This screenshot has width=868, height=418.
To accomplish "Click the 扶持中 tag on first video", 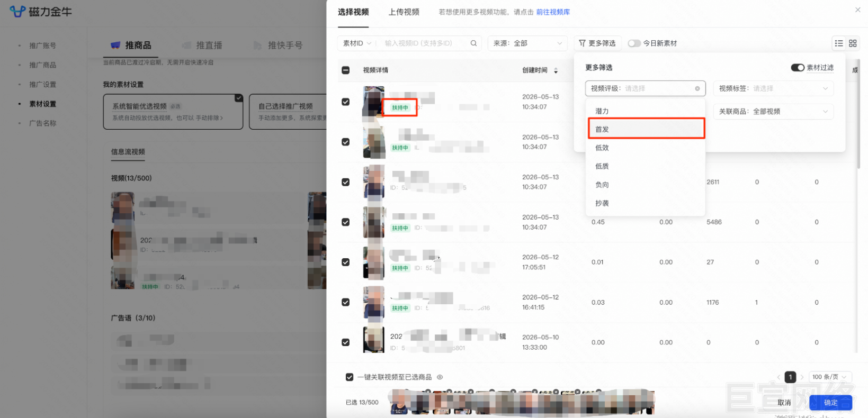I will (400, 107).
